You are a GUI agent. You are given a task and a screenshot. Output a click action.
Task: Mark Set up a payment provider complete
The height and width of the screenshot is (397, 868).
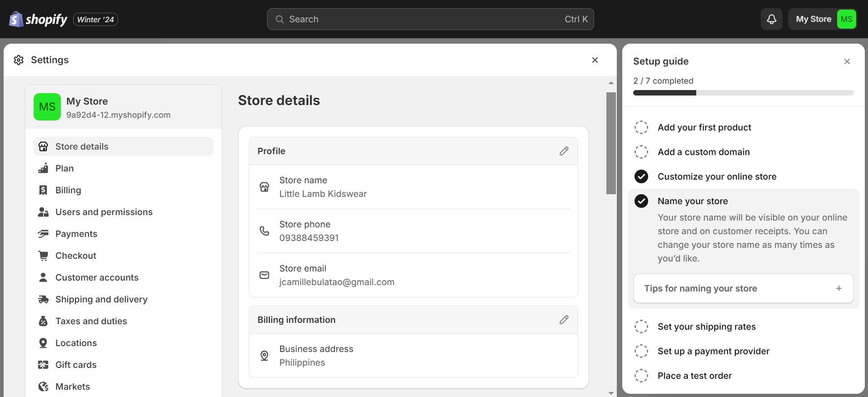click(641, 351)
